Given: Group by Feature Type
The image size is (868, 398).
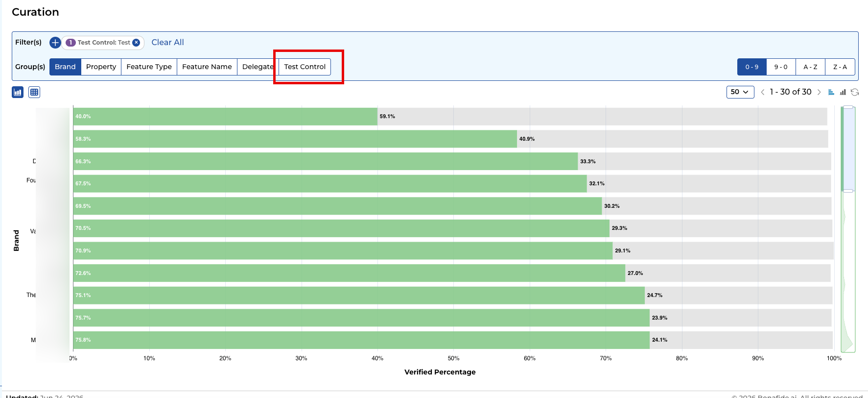Looking at the screenshot, I should [149, 67].
